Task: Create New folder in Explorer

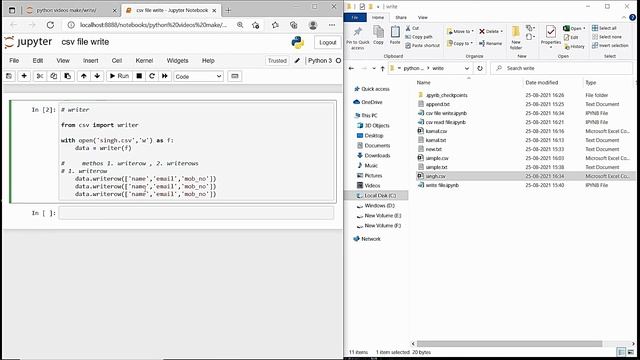Action: 516,38
